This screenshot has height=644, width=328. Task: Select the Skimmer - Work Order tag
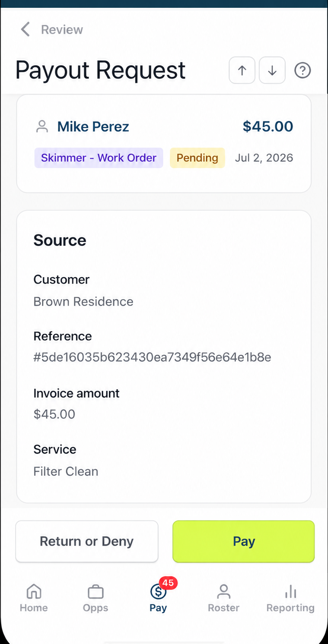99,158
